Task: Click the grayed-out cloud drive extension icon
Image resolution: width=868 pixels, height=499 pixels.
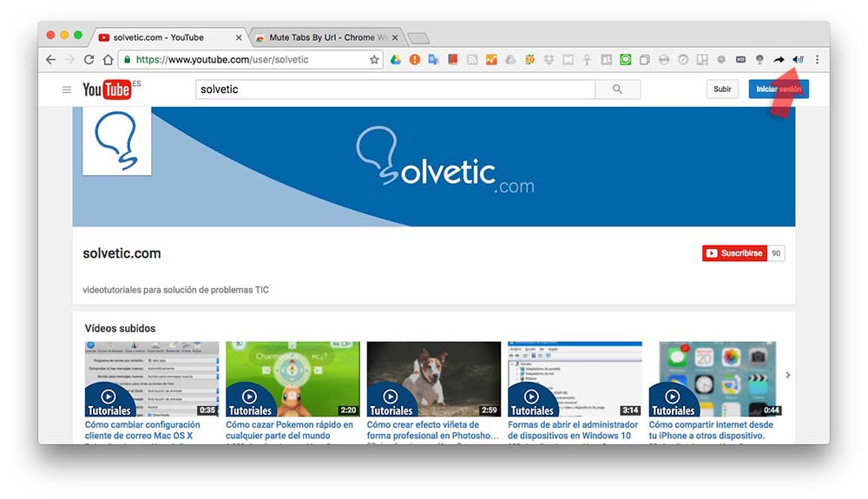Action: [510, 60]
